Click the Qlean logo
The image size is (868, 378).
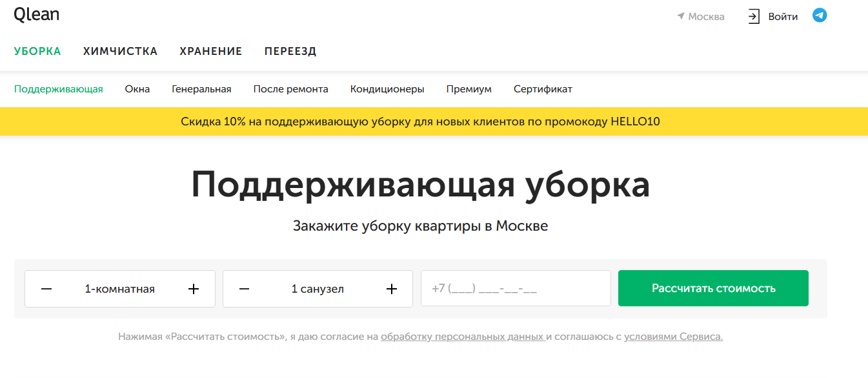(x=36, y=14)
